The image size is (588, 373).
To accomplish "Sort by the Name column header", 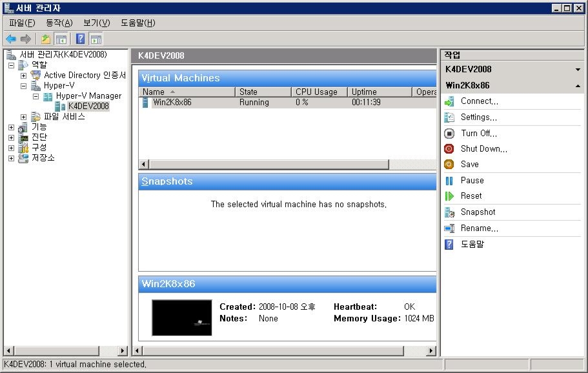I will point(187,92).
